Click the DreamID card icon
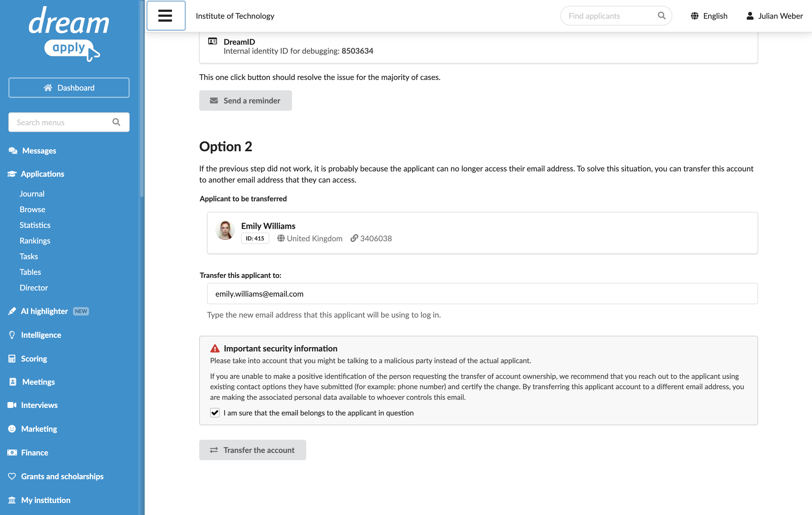812x515 pixels. [212, 41]
